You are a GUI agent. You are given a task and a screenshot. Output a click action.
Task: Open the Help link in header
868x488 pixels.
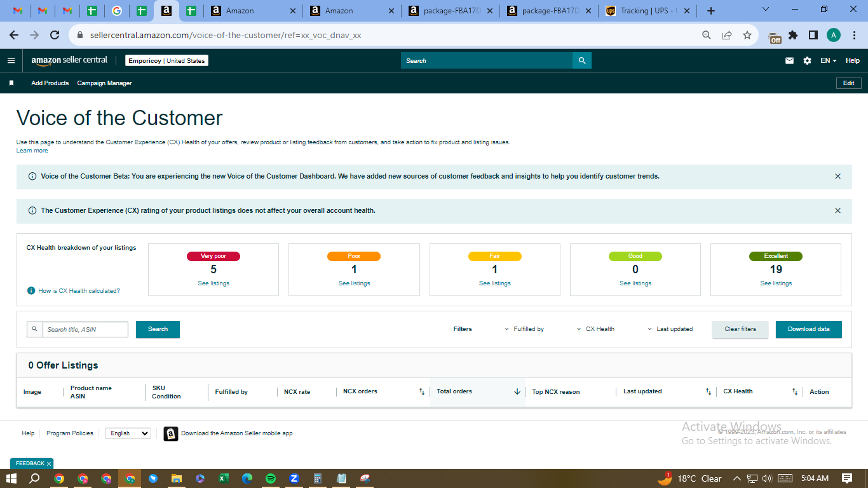point(853,61)
